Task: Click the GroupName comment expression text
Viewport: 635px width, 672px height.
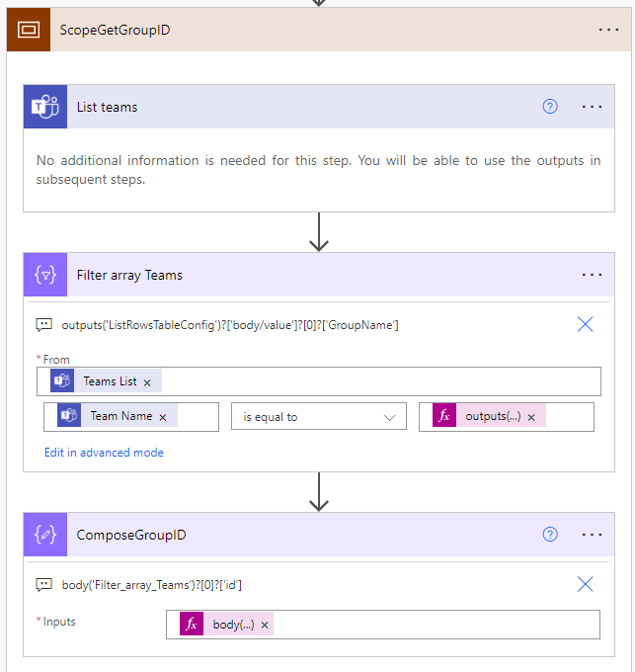Action: [230, 325]
